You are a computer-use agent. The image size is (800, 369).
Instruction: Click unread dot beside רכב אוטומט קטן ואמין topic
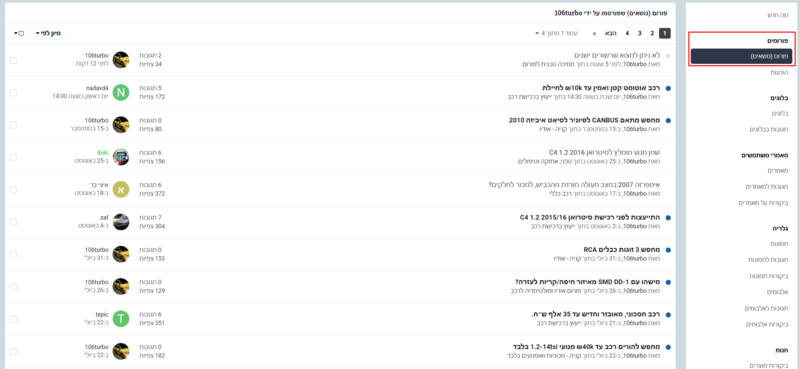pos(668,88)
